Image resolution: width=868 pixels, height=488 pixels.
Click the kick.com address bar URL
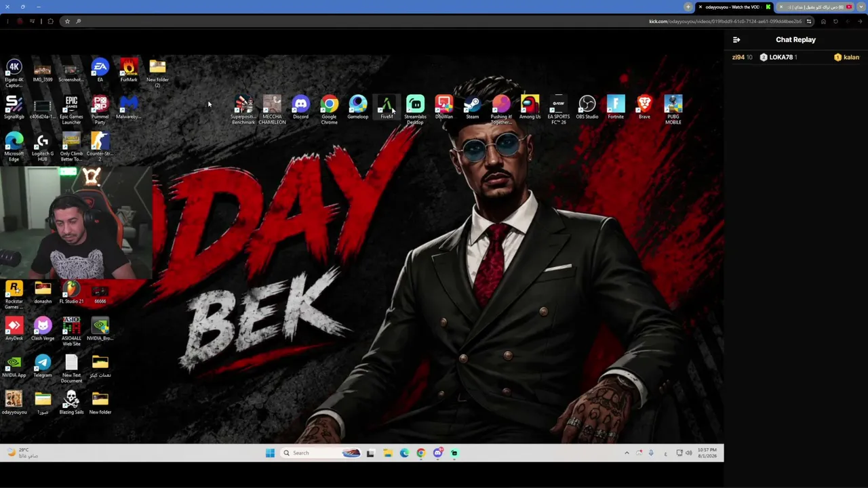click(725, 21)
